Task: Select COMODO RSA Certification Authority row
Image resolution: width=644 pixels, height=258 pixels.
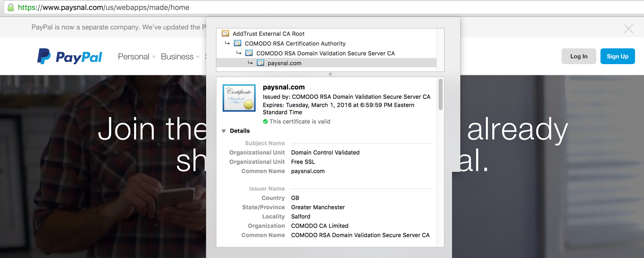Action: point(326,43)
